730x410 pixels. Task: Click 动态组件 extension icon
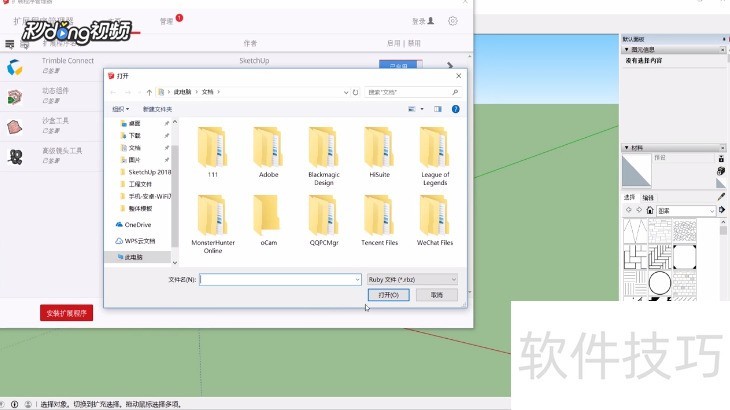(15, 97)
